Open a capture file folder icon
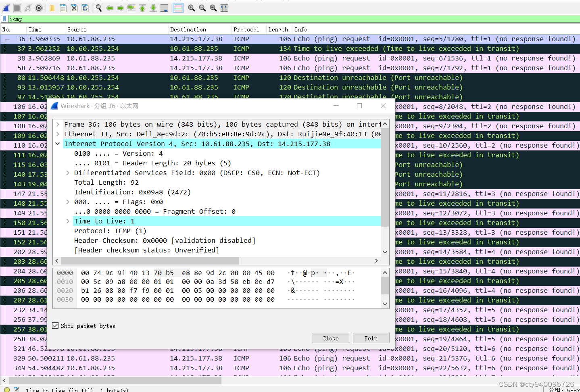The height and width of the screenshot is (392, 580). point(52,8)
